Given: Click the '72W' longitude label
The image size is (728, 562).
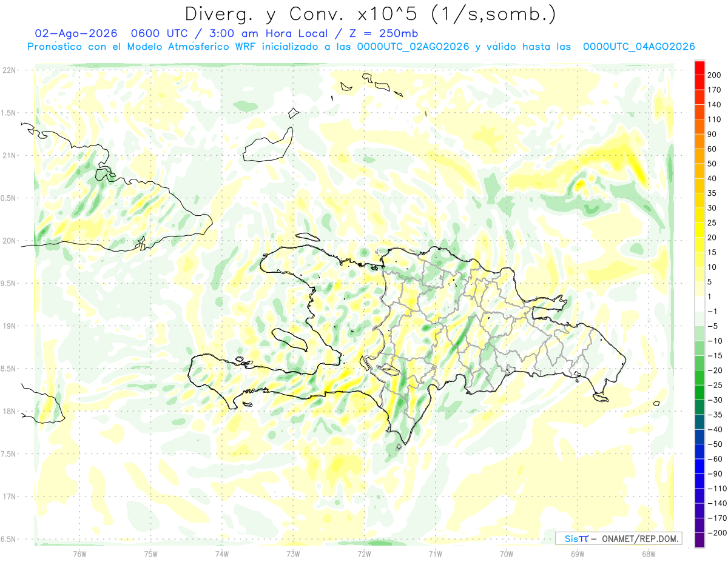Looking at the screenshot, I should (364, 554).
